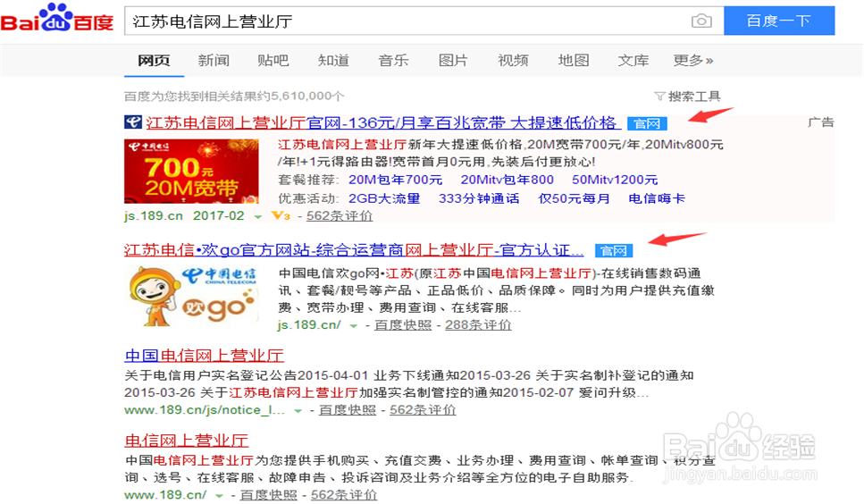Click the 700元 20M宽带 ad thumbnail

point(191,172)
